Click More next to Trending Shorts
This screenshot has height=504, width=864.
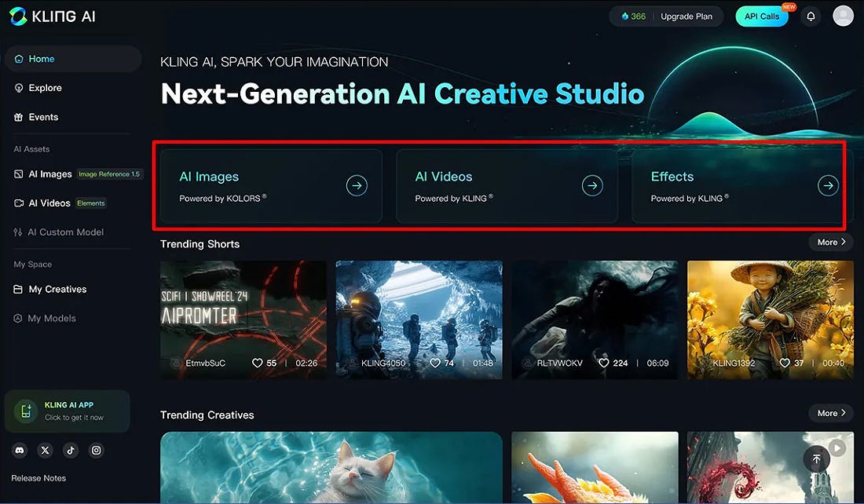tap(831, 243)
